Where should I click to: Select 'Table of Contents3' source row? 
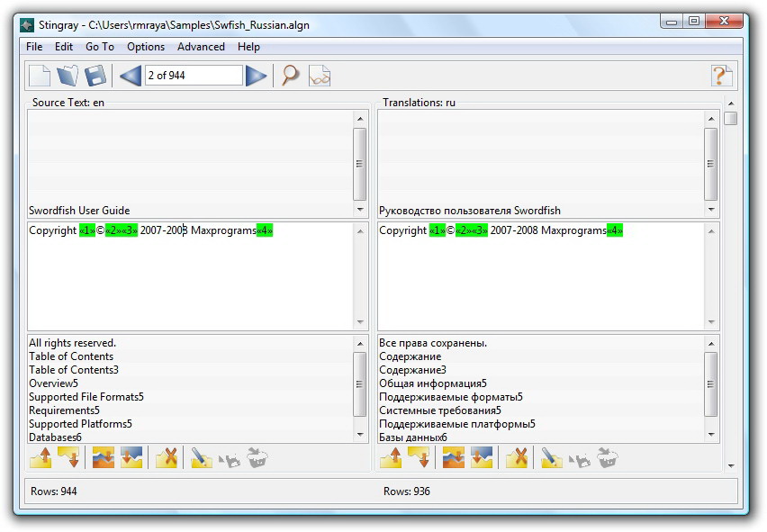(190, 370)
